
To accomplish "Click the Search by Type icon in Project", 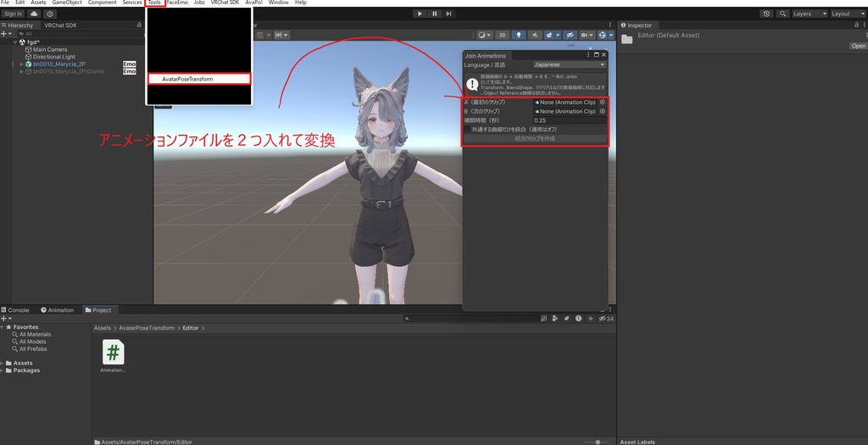I will pos(555,318).
